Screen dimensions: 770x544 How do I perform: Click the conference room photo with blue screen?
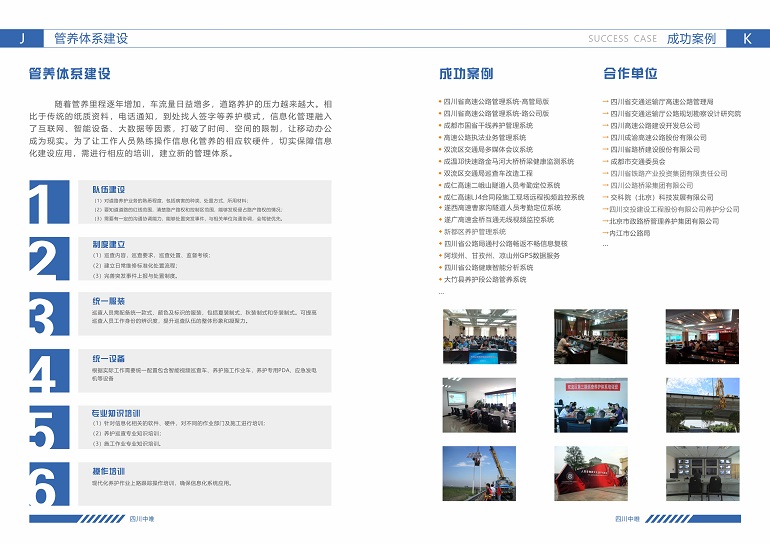click(x=479, y=336)
